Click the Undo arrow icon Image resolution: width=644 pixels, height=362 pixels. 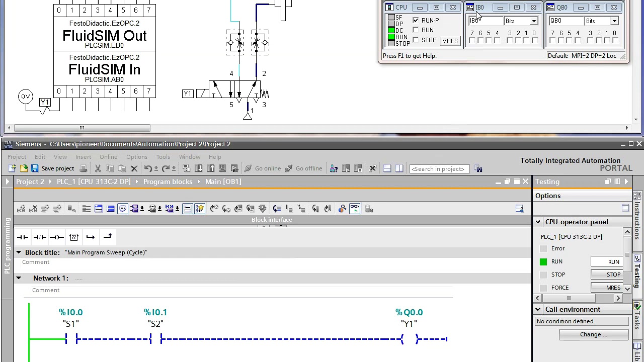point(147,168)
